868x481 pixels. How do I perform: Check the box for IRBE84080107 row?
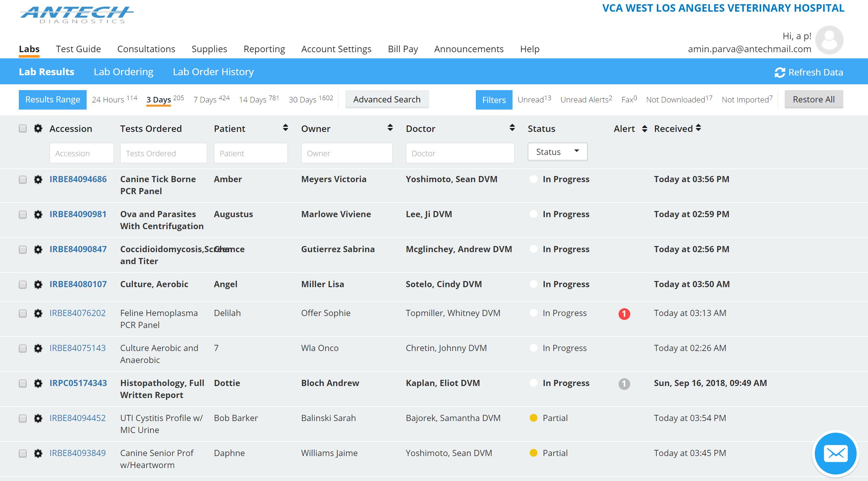click(23, 285)
